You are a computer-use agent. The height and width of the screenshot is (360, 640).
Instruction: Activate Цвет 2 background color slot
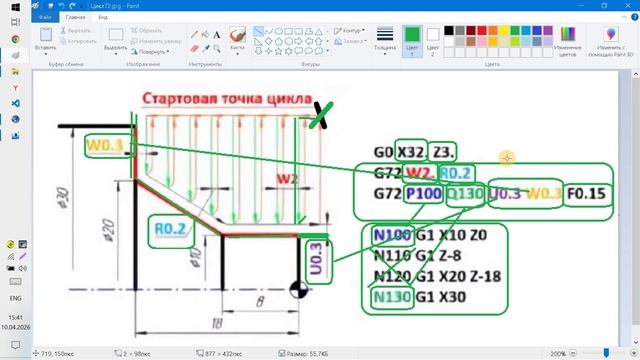click(433, 41)
